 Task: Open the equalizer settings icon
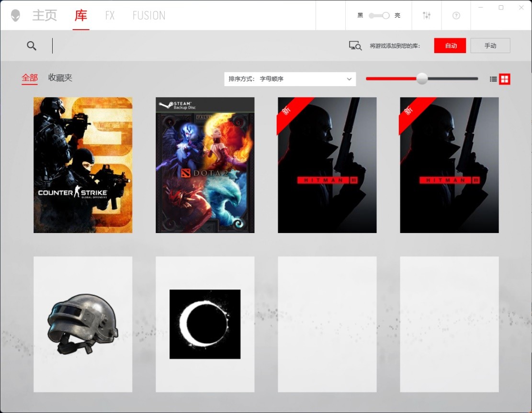427,15
